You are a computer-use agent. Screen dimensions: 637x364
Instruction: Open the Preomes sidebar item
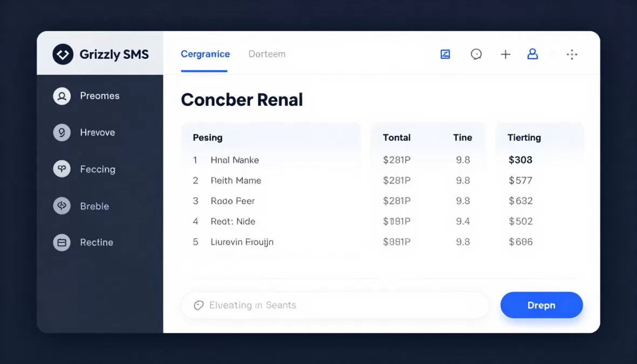86,96
